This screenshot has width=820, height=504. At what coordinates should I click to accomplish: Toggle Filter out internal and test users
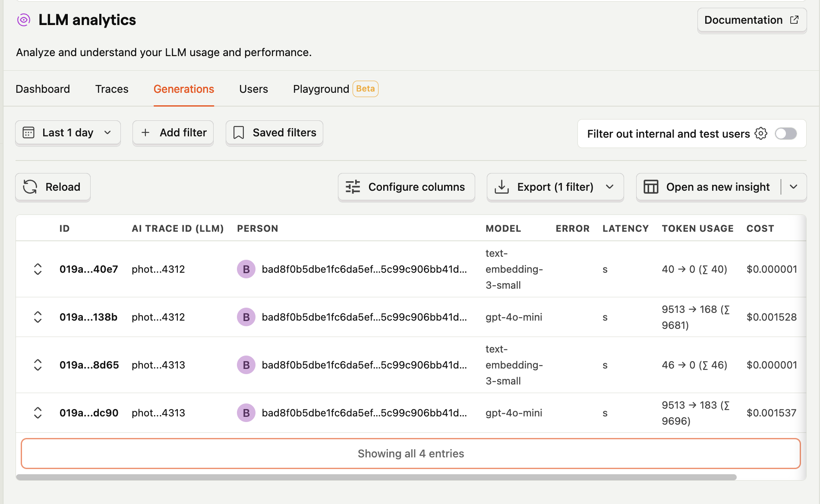tap(785, 134)
